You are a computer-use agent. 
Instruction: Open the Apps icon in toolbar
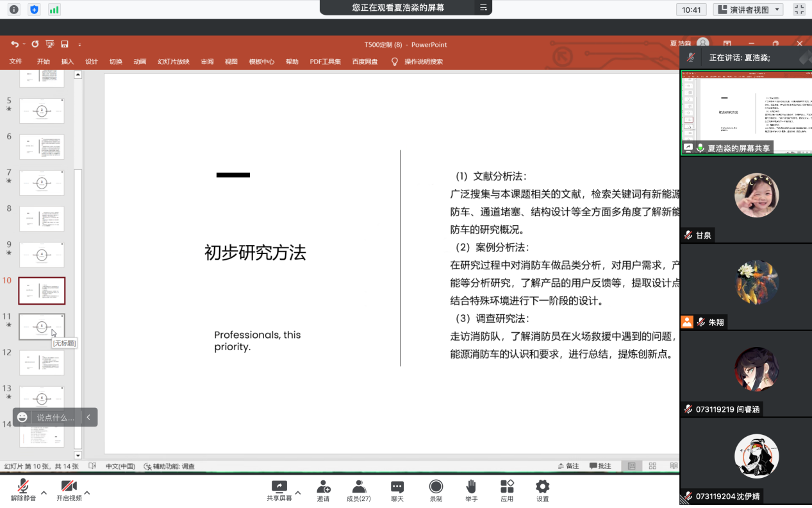click(x=507, y=487)
